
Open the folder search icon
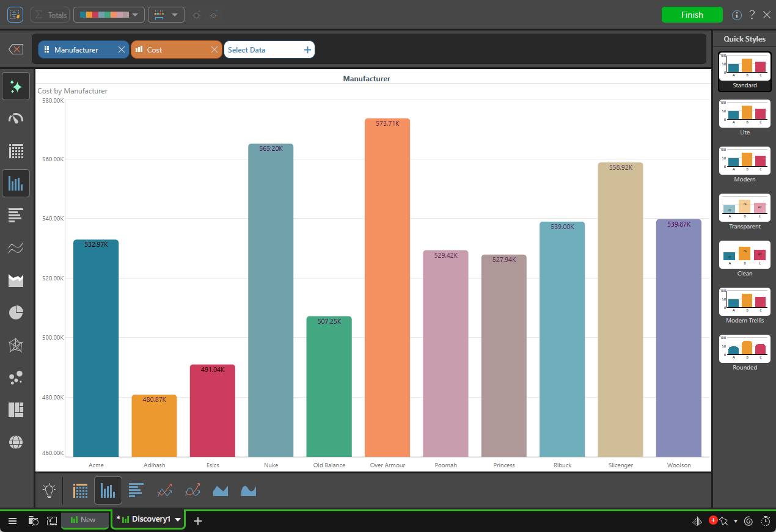click(x=34, y=520)
